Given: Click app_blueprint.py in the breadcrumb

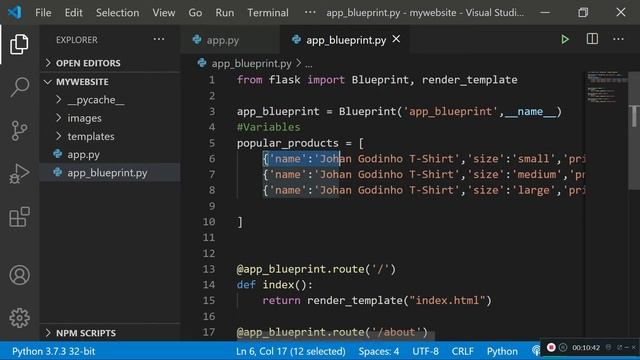Looking at the screenshot, I should pos(251,64).
